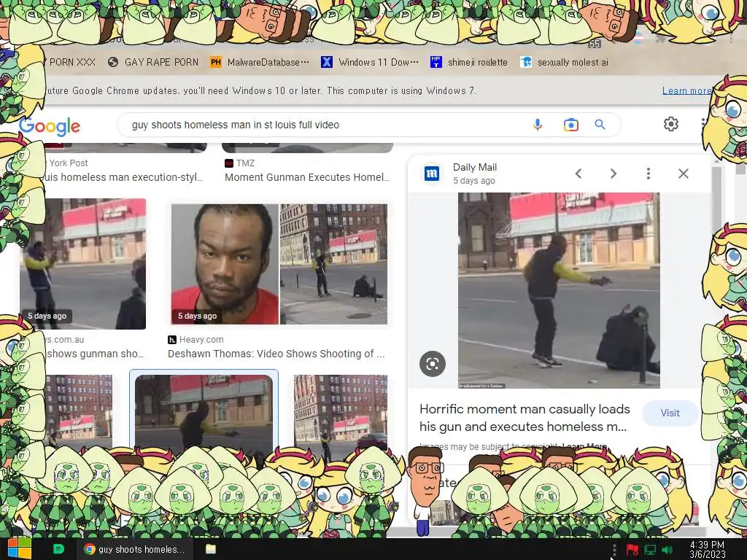This screenshot has height=560, width=747.
Task: Open the shimeji roulette bookmark
Action: point(469,63)
